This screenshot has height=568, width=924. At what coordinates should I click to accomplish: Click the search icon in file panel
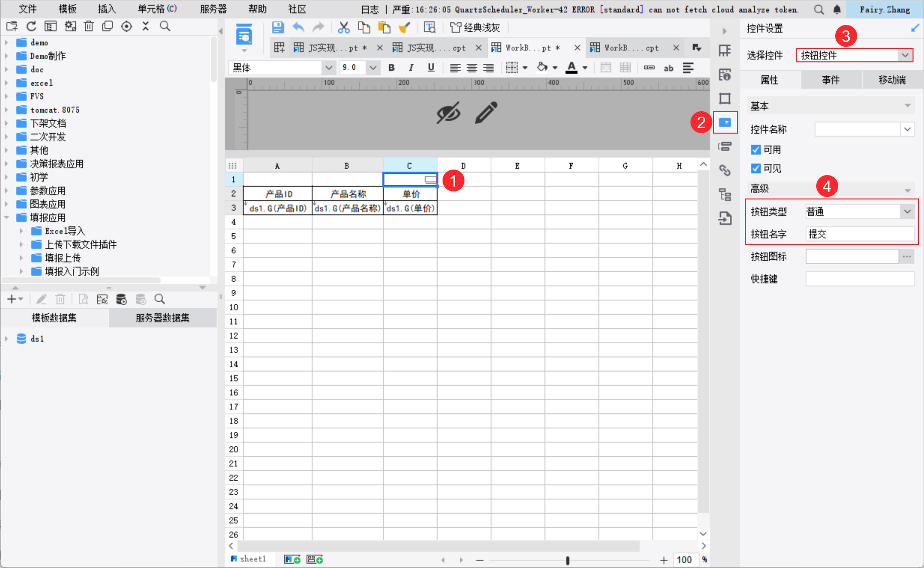tap(165, 26)
